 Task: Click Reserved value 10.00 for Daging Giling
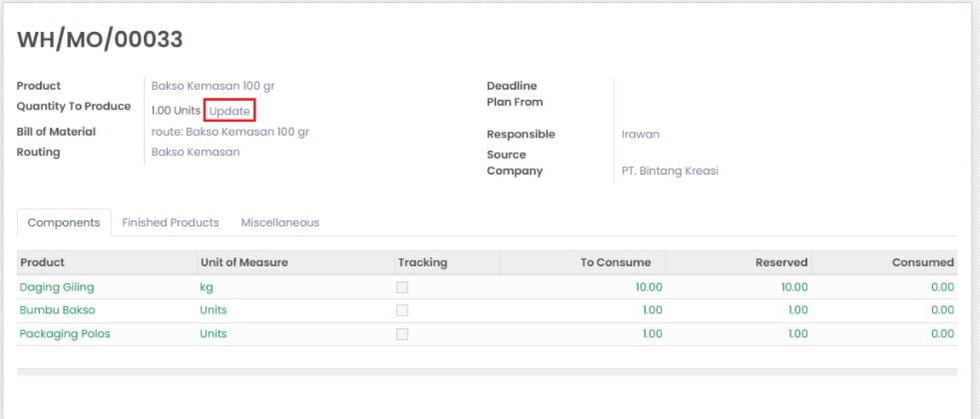coord(794,287)
